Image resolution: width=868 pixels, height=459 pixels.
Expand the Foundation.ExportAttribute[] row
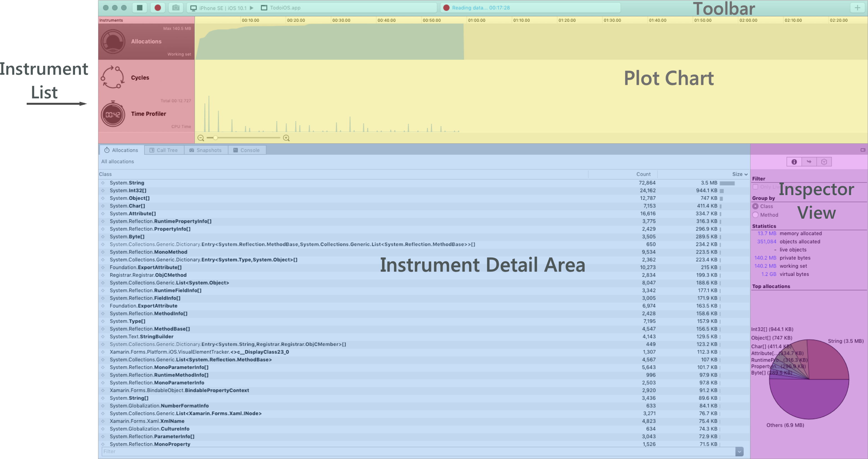coord(103,267)
